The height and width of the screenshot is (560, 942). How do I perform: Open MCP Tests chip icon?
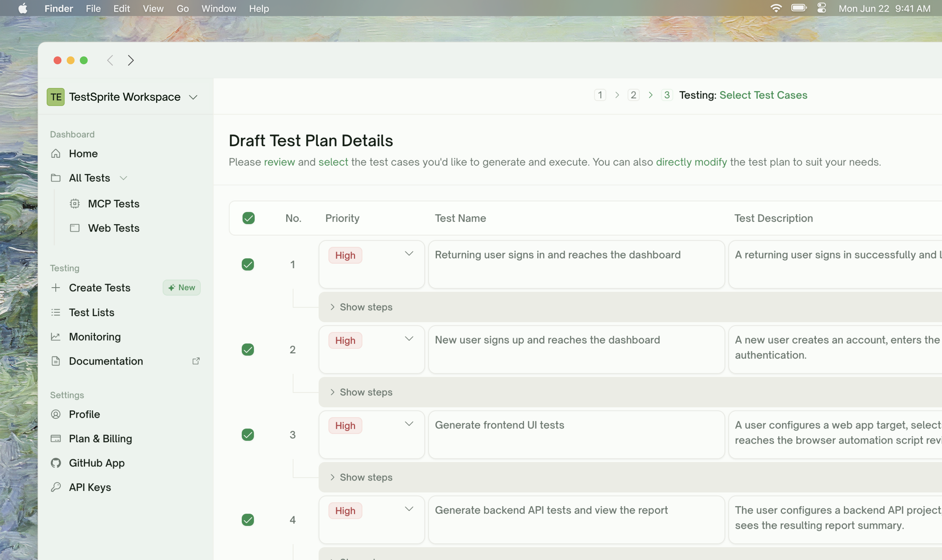pyautogui.click(x=75, y=204)
